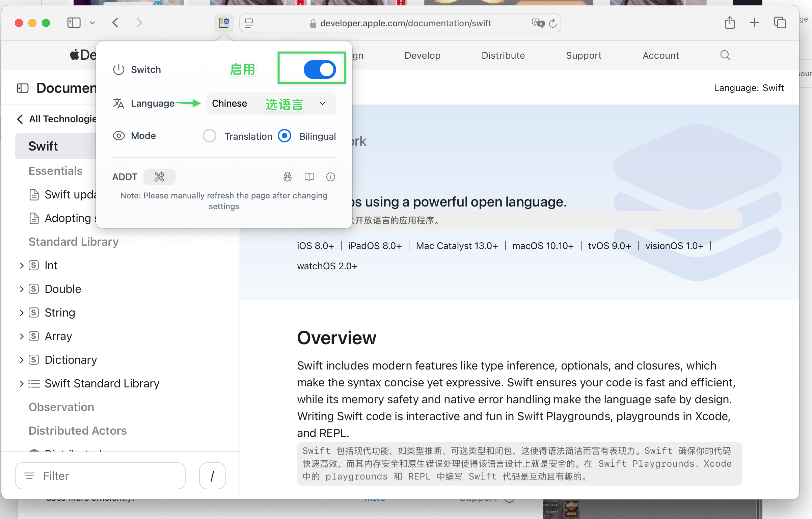Image resolution: width=812 pixels, height=519 pixels.
Task: Open the Distribute menu item
Action: [503, 55]
